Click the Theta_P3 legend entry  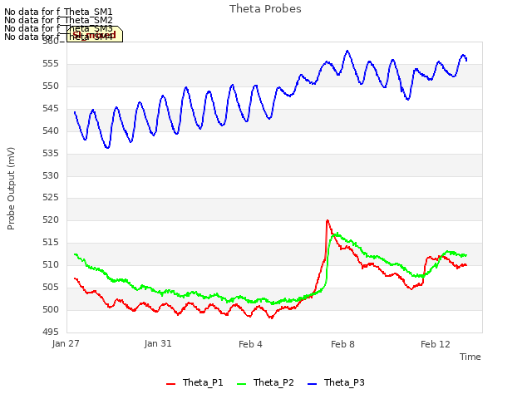coord(336,382)
